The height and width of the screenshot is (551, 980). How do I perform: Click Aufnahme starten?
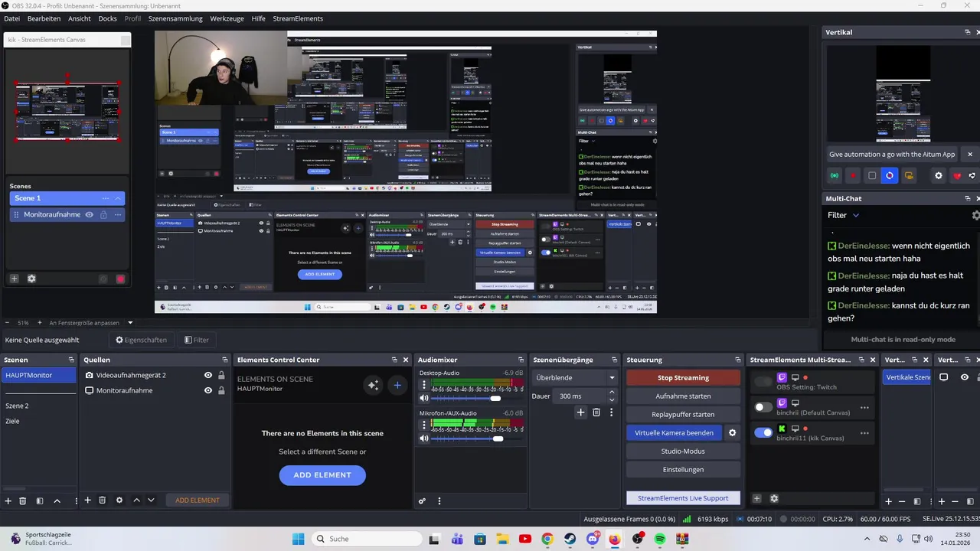click(x=683, y=396)
